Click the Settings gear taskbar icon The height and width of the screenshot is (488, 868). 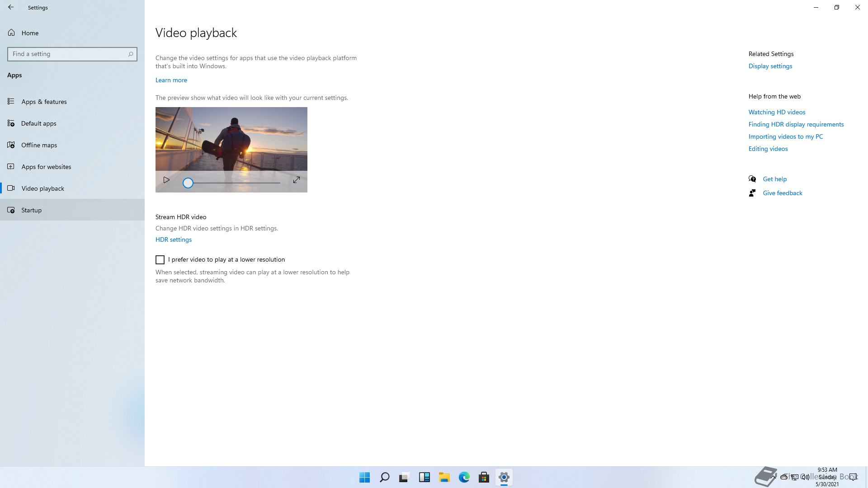click(504, 477)
